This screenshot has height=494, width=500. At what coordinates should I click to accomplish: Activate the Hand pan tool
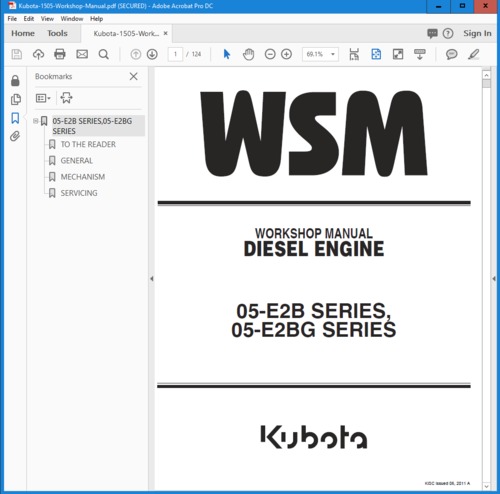click(248, 54)
